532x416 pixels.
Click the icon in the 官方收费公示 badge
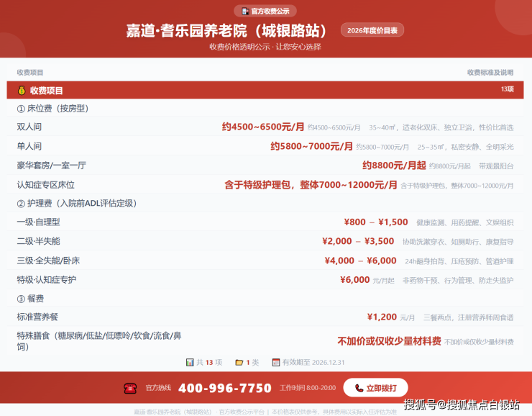point(245,12)
